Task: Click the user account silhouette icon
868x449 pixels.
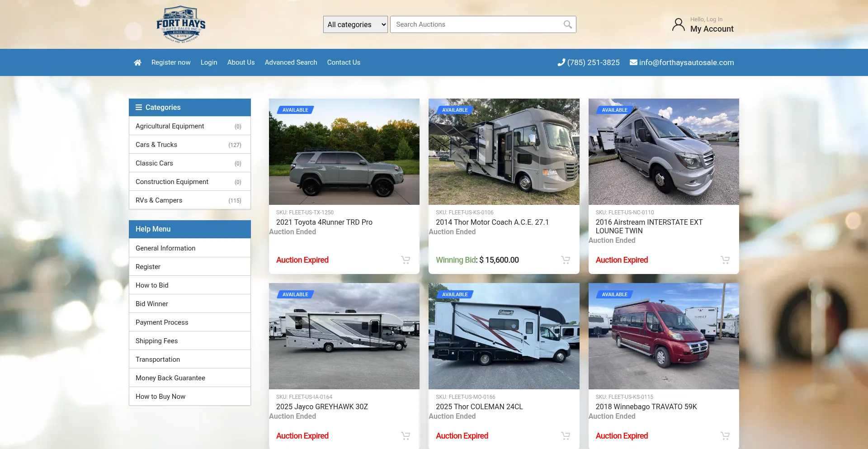Action: [x=678, y=24]
